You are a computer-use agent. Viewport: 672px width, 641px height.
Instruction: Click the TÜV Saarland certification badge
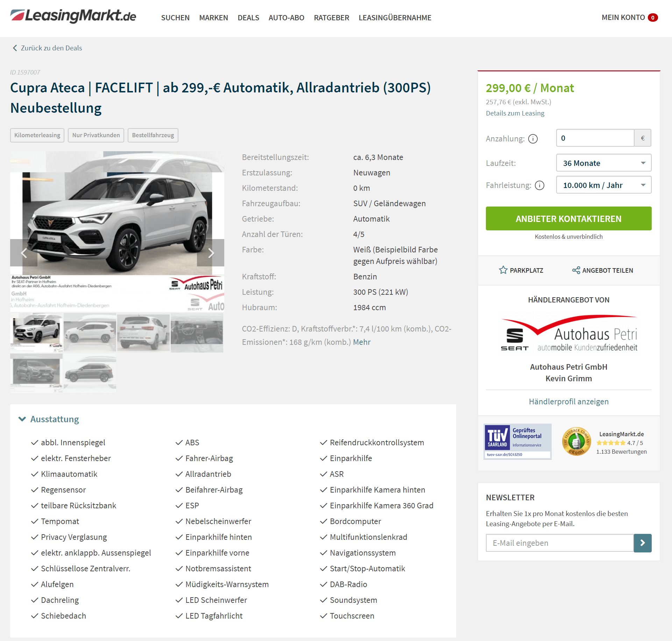[x=517, y=441]
